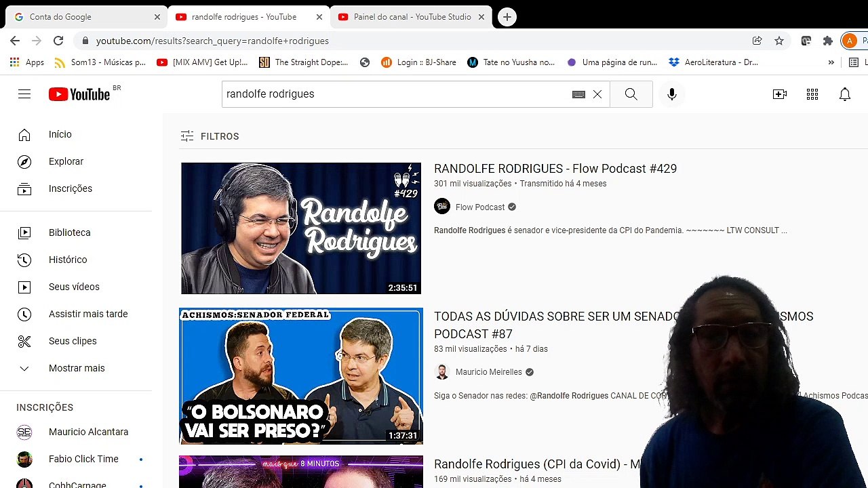Play the Flow Podcast #429 thumbnail
This screenshot has height=488, width=868.
click(x=301, y=228)
